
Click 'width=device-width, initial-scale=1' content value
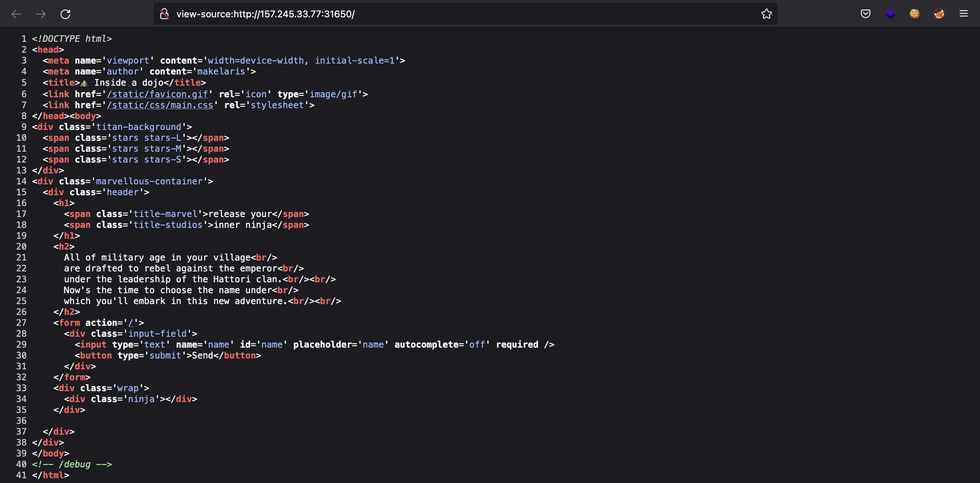pyautogui.click(x=301, y=61)
